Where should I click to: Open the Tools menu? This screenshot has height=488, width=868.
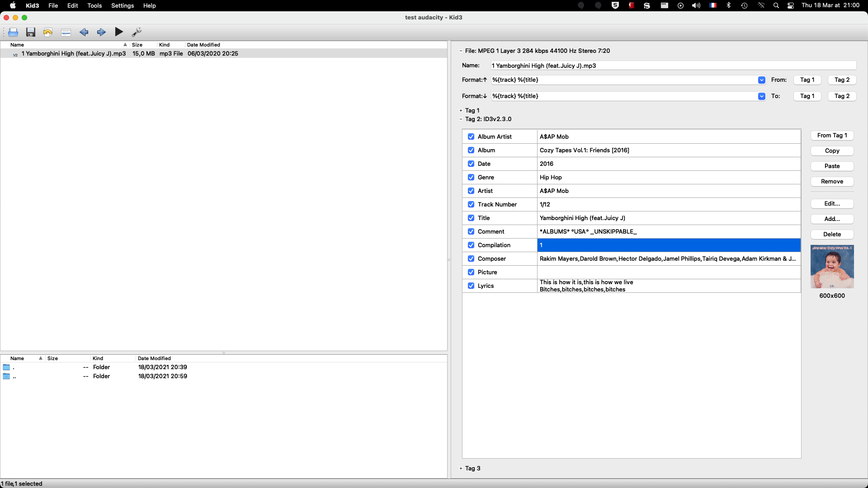pos(94,5)
